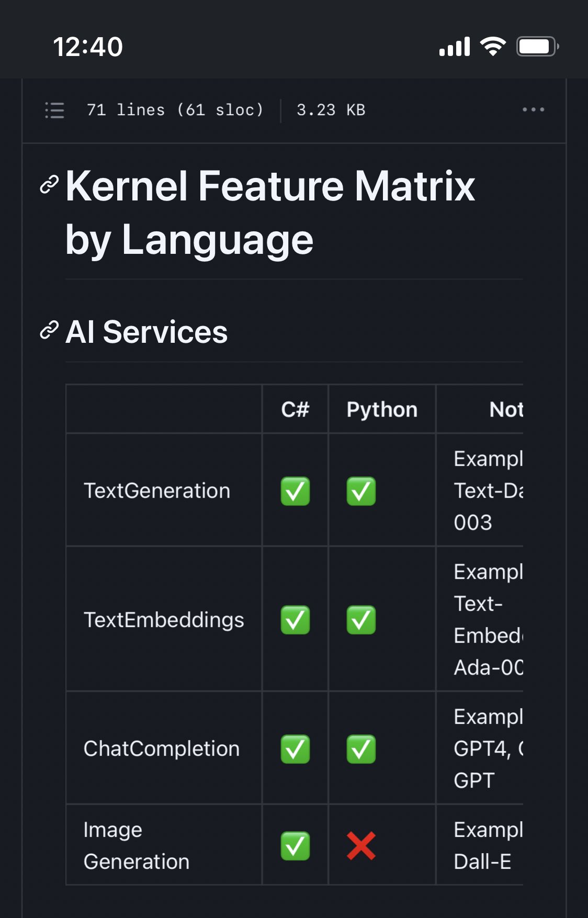Screen dimensions: 588x918
Task: Tap the 12:40 clock in status bar
Action: click(88, 47)
